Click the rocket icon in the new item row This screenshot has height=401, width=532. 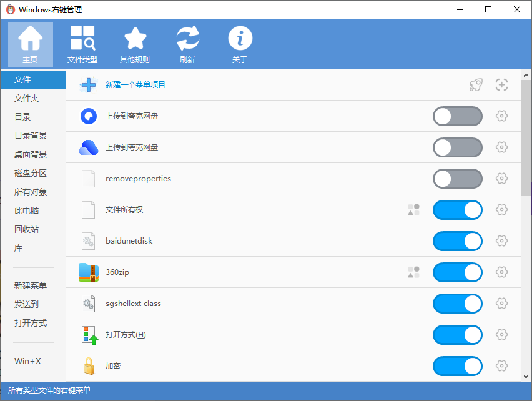click(x=476, y=85)
